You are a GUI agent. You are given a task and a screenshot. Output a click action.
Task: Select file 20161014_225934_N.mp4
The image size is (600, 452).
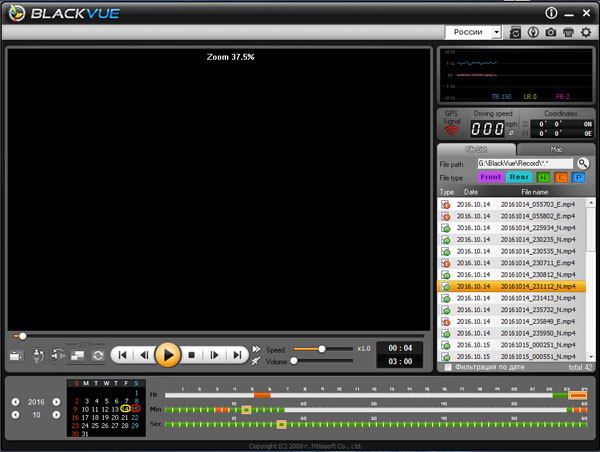512,228
